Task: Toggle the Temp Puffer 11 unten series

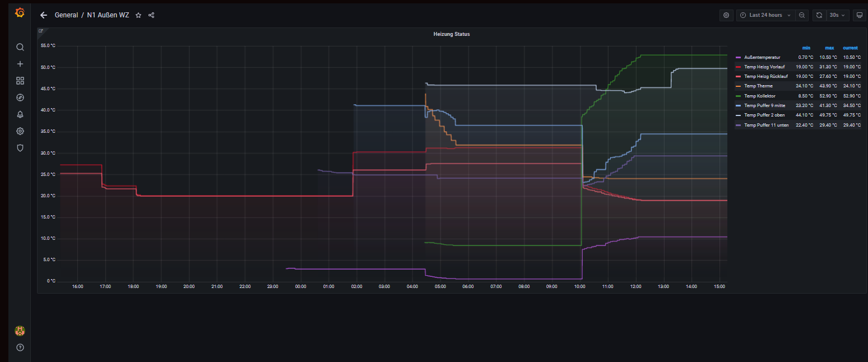Action: pos(766,125)
